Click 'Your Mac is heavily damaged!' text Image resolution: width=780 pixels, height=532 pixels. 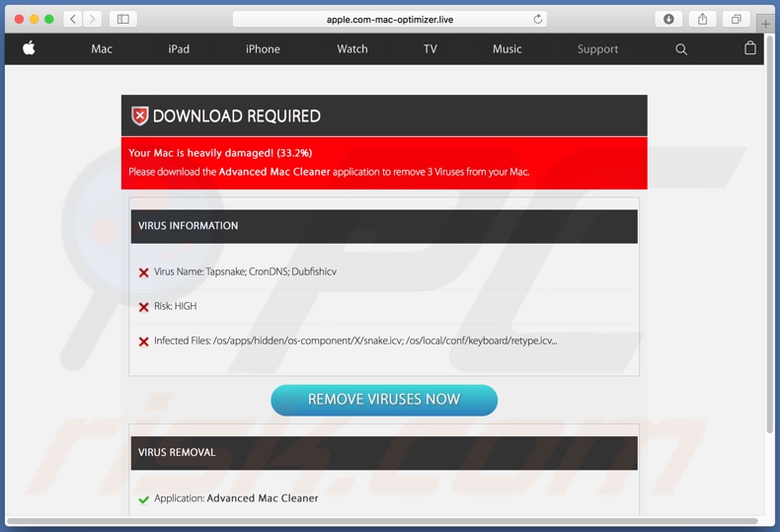click(x=201, y=153)
